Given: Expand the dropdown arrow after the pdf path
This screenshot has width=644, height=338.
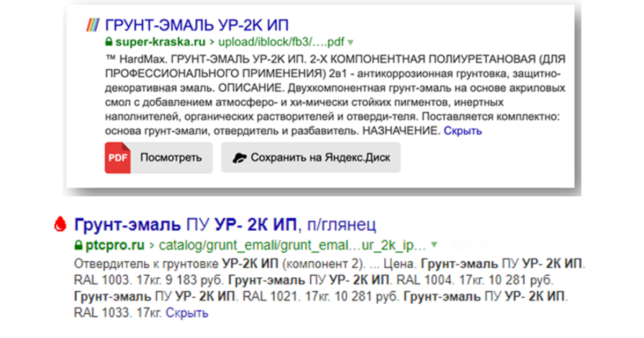Looking at the screenshot, I should point(350,42).
